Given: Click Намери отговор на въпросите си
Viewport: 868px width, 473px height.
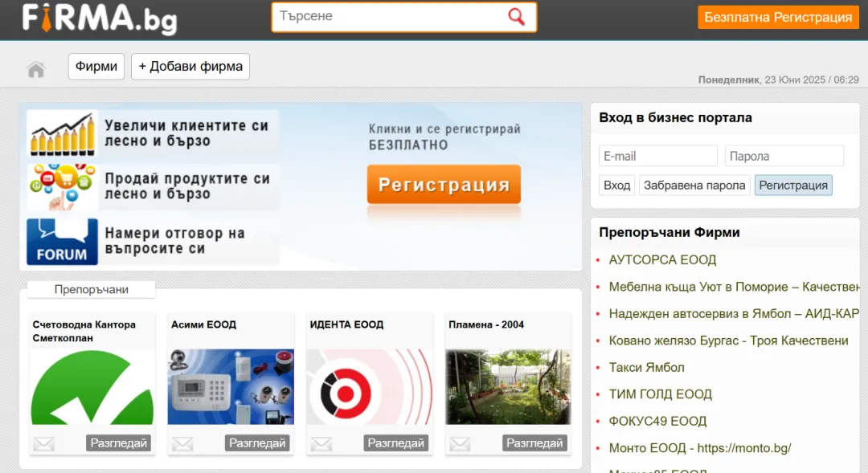Looking at the screenshot, I should [175, 241].
